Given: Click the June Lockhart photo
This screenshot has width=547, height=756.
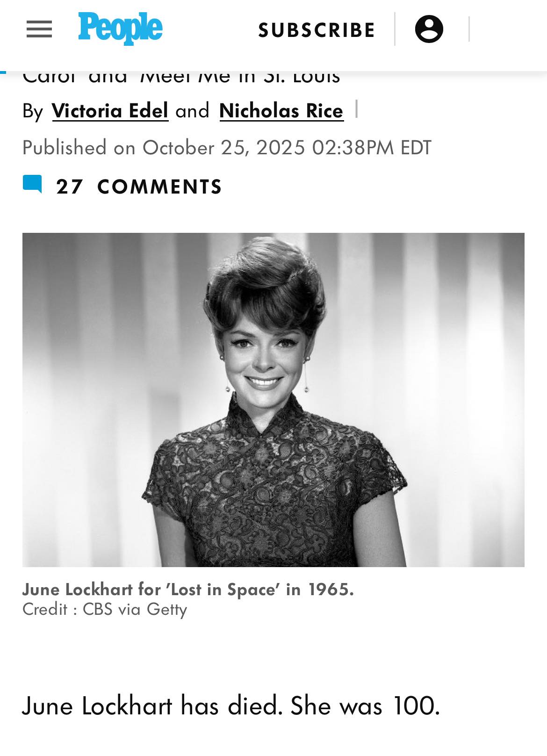Looking at the screenshot, I should point(273,399).
